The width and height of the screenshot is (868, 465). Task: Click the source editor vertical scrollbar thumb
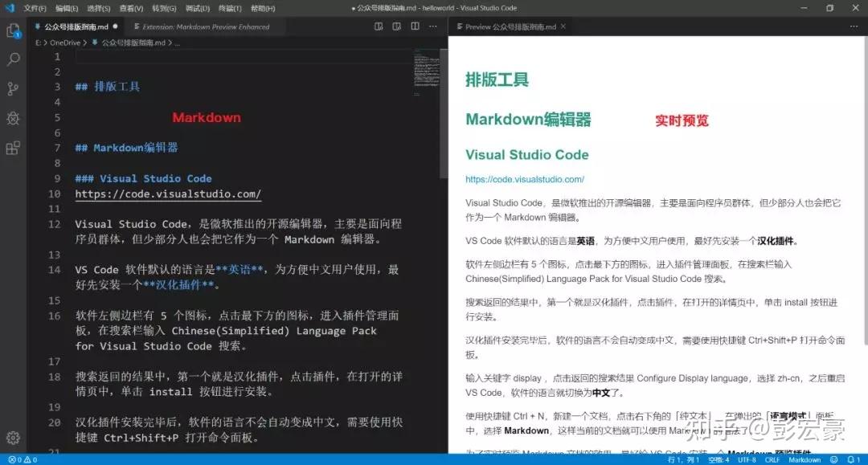[444, 113]
